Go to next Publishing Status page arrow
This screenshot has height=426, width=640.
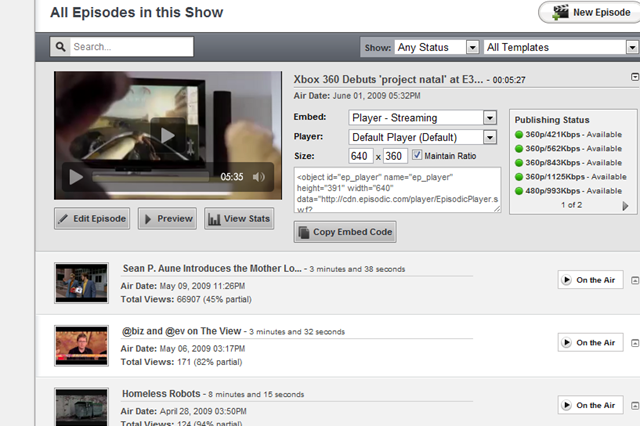pos(625,206)
